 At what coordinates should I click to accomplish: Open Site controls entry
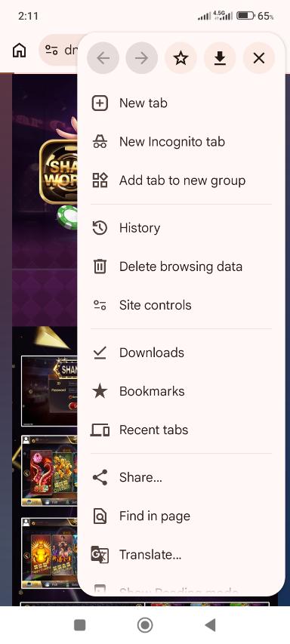click(x=180, y=305)
